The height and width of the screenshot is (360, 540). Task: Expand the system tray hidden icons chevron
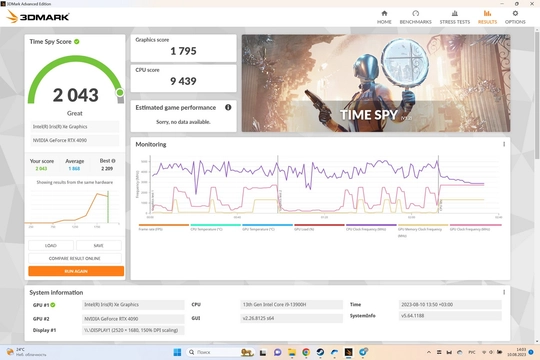point(429,352)
